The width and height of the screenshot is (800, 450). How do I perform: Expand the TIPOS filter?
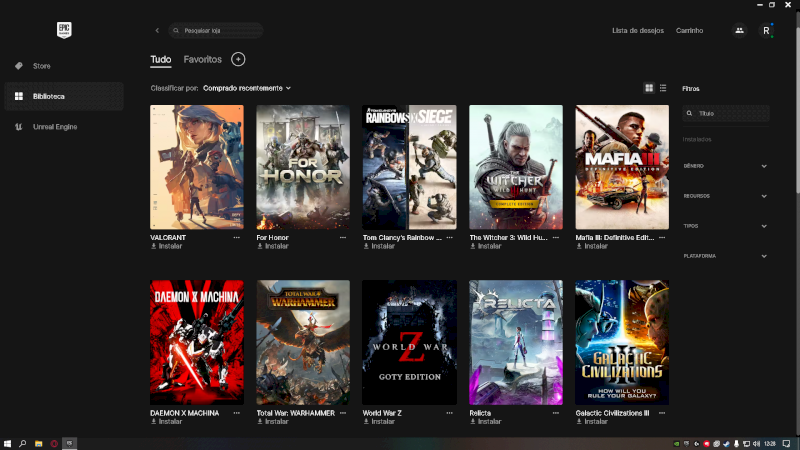(726, 226)
